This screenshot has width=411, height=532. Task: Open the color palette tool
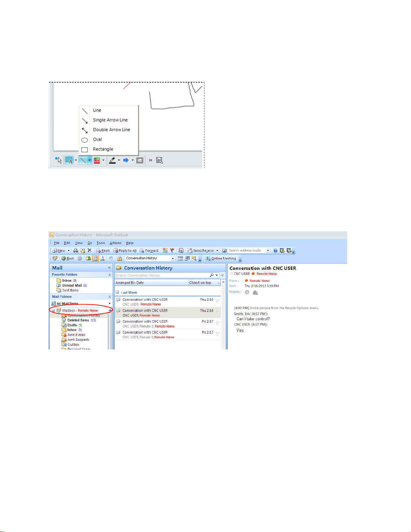tap(97, 160)
